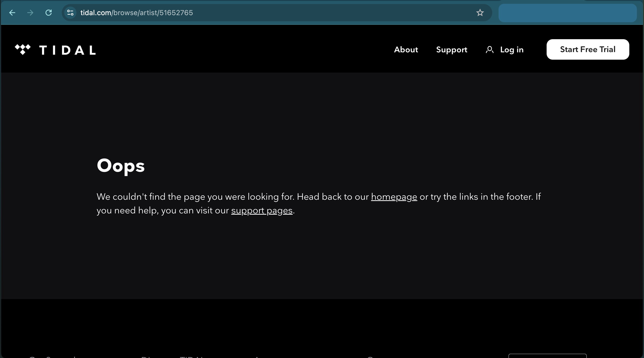Screen dimensions: 644x358
Task: Follow the homepage link in the error message
Action: [x=394, y=197]
